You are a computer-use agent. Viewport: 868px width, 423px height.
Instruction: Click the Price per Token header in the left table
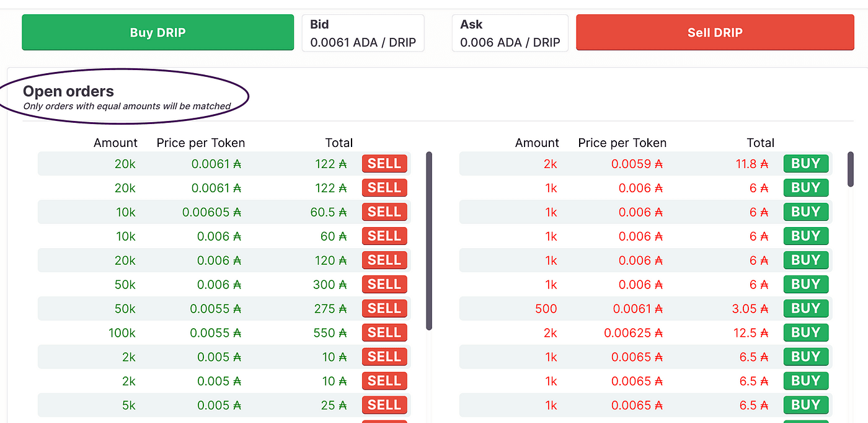[201, 143]
